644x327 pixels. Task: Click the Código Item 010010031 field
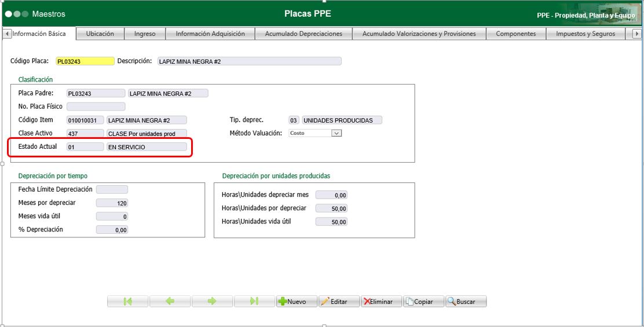click(x=85, y=120)
